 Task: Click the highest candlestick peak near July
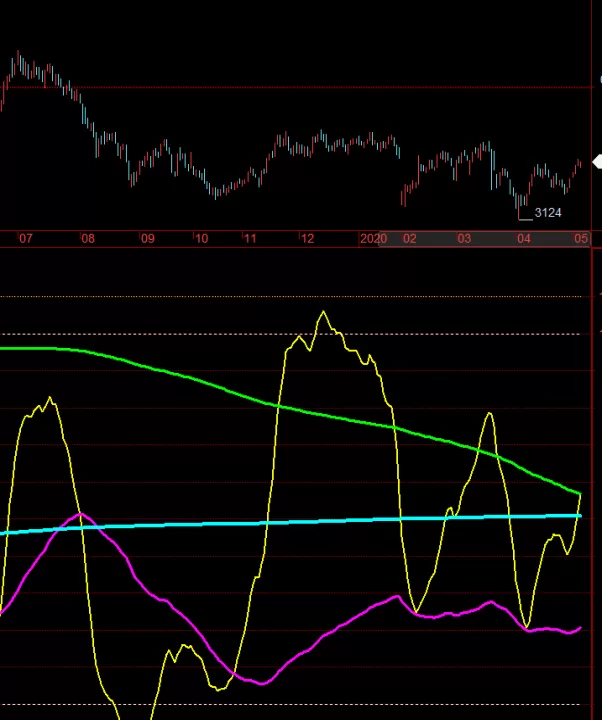(x=18, y=52)
